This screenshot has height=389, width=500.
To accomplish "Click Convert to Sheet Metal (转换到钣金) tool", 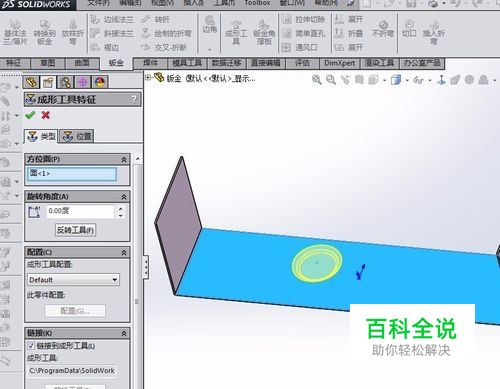I will pyautogui.click(x=44, y=32).
